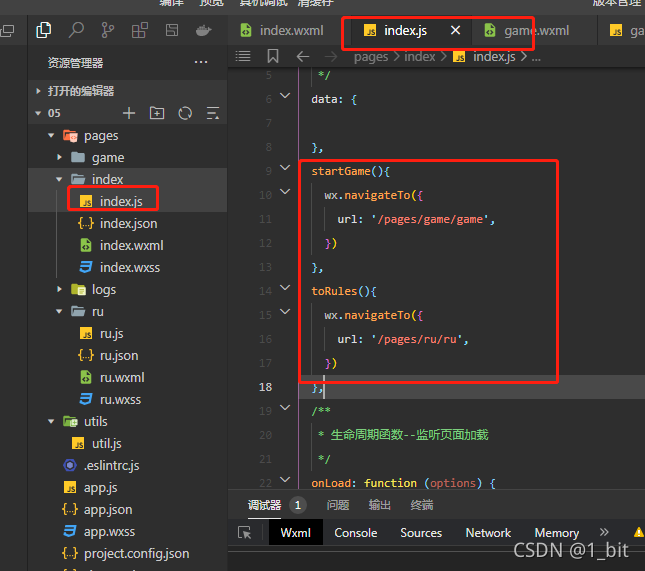Collapse the startGame function fold arrow

click(x=285, y=167)
